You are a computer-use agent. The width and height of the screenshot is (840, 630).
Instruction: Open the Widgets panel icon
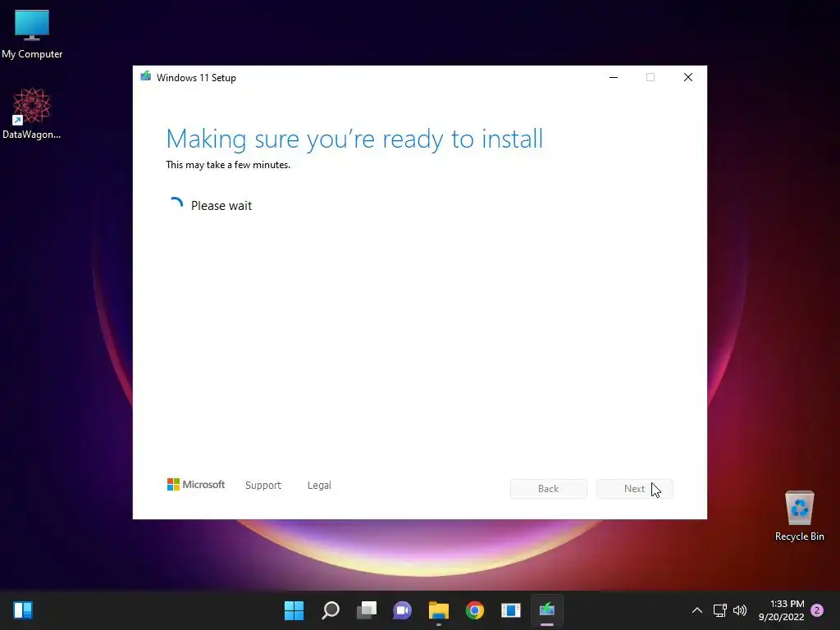click(23, 610)
